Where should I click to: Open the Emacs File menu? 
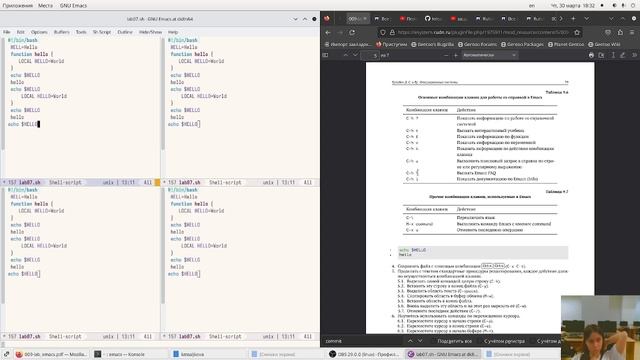pyautogui.click(x=7, y=32)
